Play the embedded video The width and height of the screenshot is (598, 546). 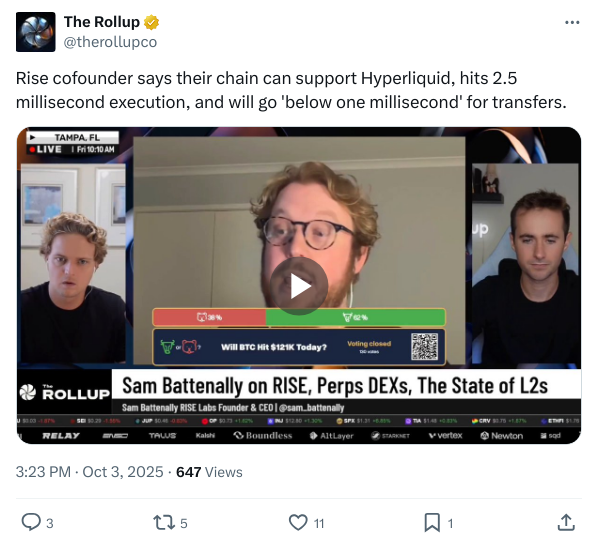tap(299, 286)
